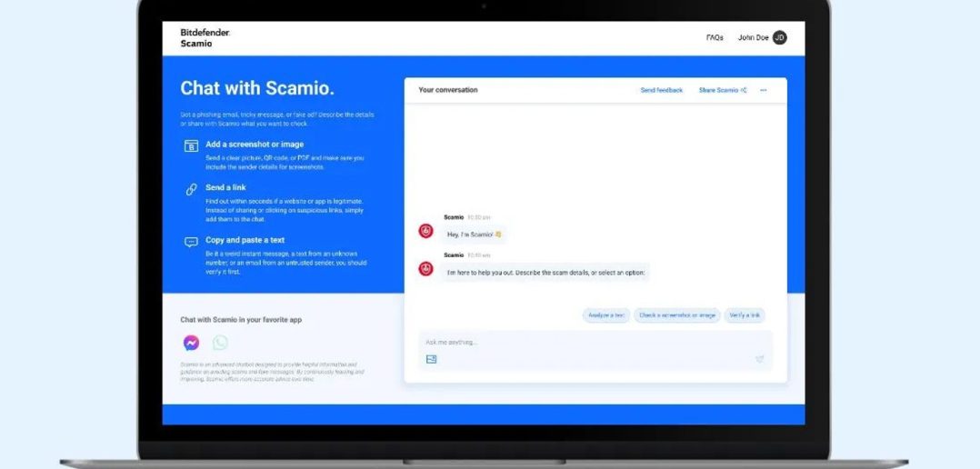Viewport: 980px width, 469px height.
Task: Click the screenshot or image feature icon
Action: click(x=191, y=145)
